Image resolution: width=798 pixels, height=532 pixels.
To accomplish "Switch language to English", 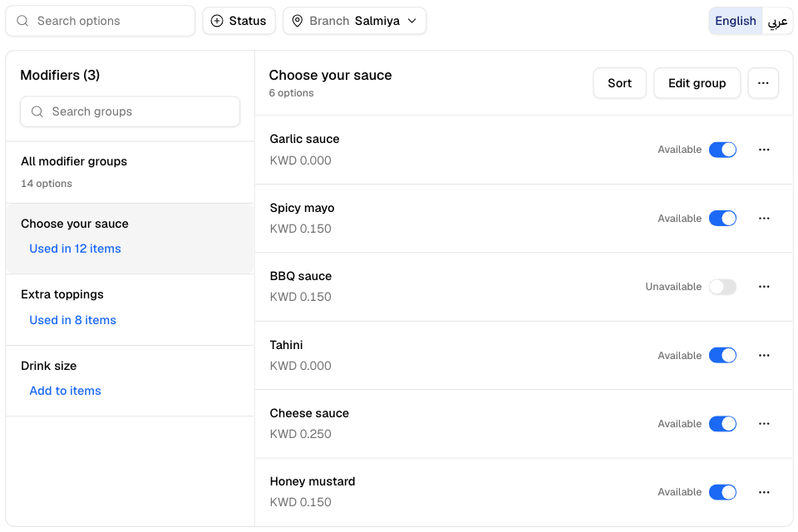I will 736,21.
